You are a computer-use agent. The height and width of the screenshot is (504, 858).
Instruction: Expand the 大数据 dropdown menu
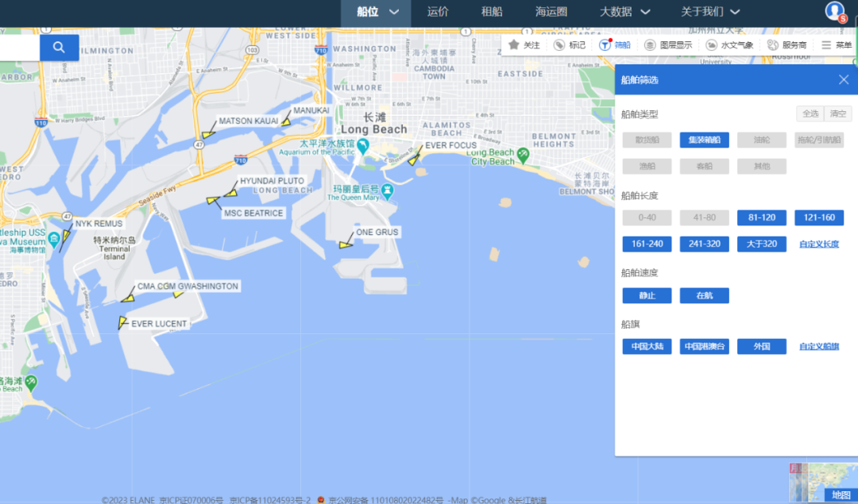[x=624, y=11]
